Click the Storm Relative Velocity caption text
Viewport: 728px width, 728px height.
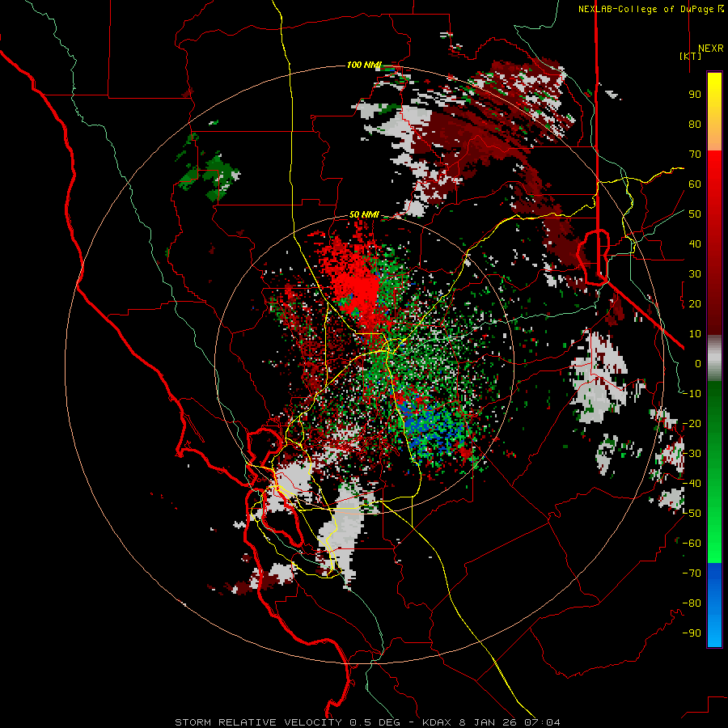[x=367, y=722]
